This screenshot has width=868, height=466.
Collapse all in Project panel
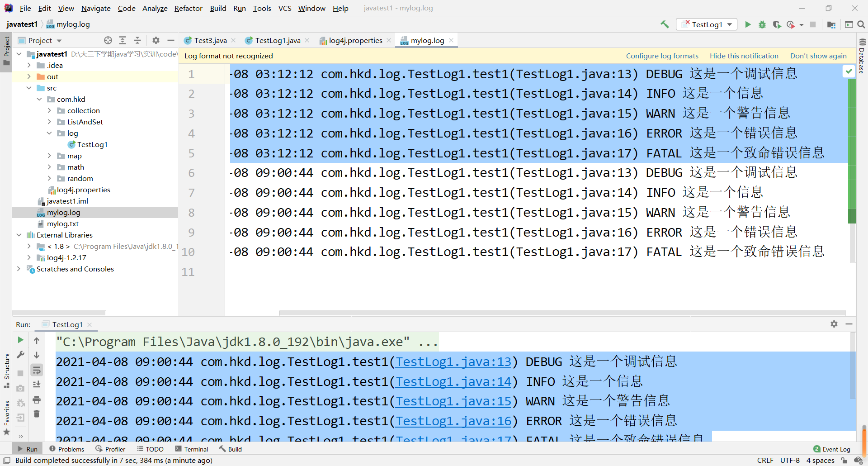coord(137,40)
